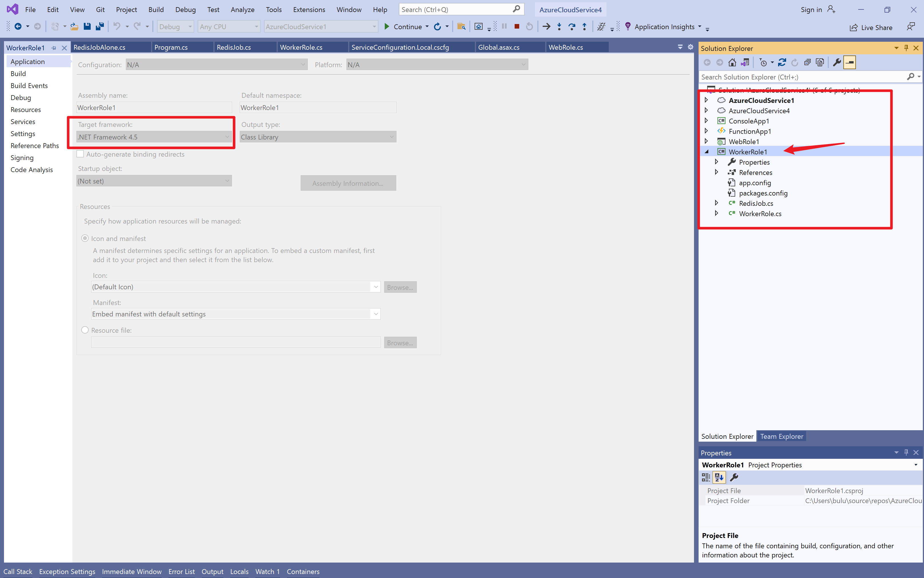
Task: Click the Collapse All icon in Solution Explorer
Action: (x=807, y=62)
